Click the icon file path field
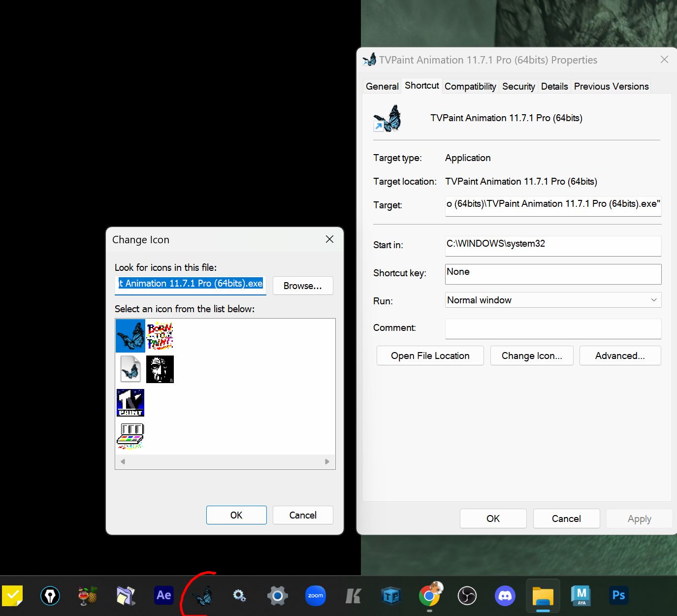677x616 pixels. [191, 285]
